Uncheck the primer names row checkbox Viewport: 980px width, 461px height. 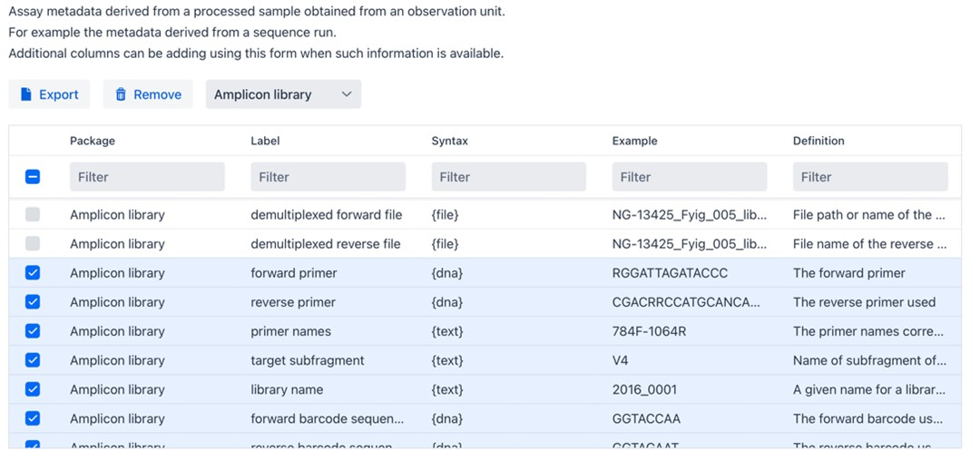click(33, 331)
